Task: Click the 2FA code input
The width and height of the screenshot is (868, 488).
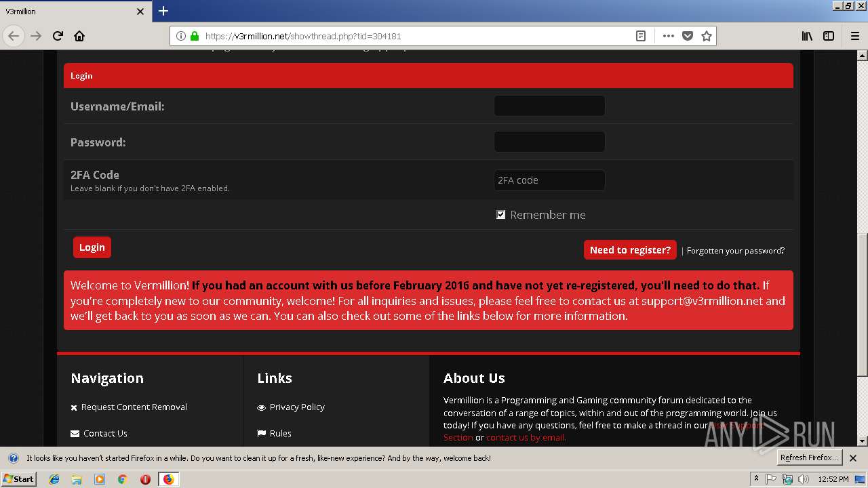Action: (x=549, y=180)
